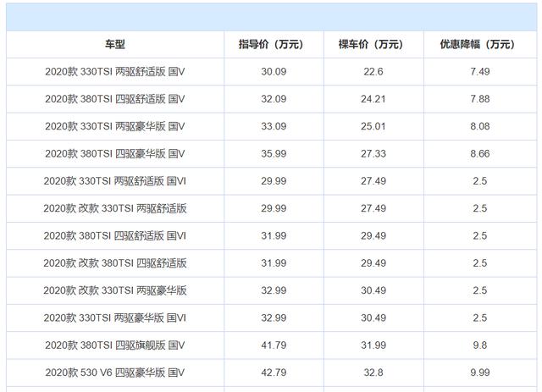Click 29.99 in 改款 330TSI 两驱舒适版 row
This screenshot has width=542, height=392.
tap(274, 208)
